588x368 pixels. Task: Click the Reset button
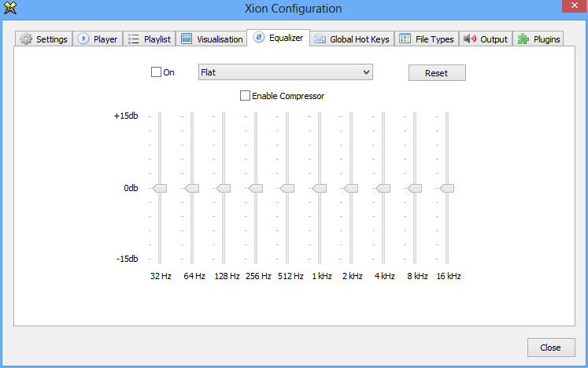[437, 72]
